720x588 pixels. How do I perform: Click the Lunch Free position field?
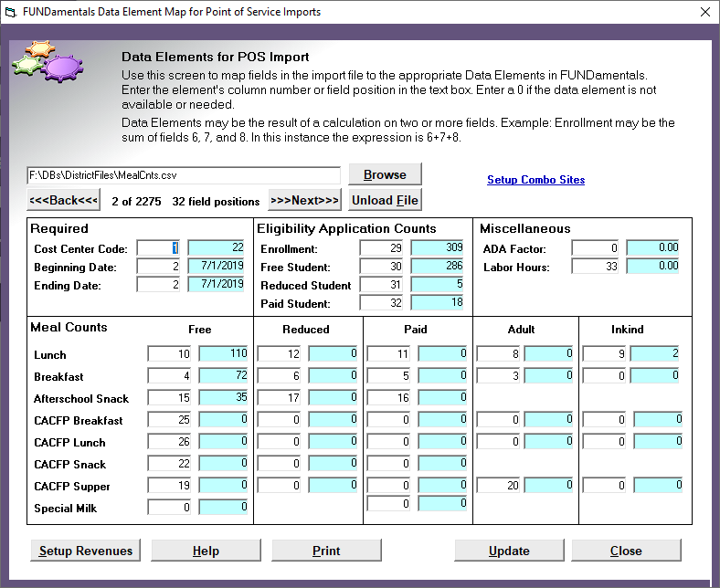tap(169, 353)
